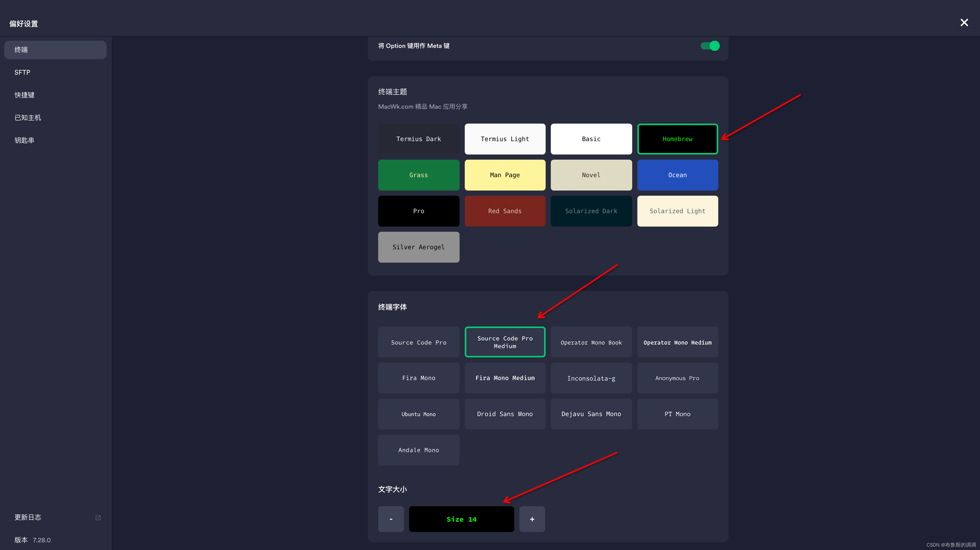Pick the Operator Mono Book font
This screenshot has width=980, height=550.
pyautogui.click(x=591, y=342)
